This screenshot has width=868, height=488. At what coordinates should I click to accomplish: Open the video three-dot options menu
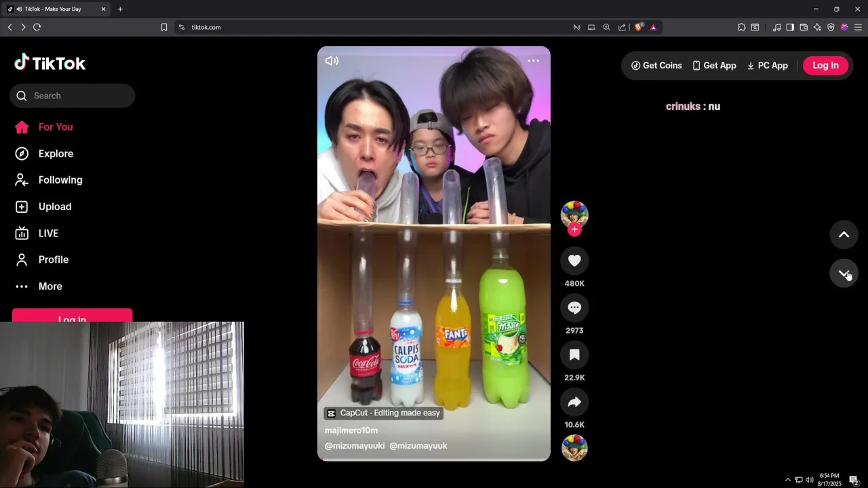[534, 60]
